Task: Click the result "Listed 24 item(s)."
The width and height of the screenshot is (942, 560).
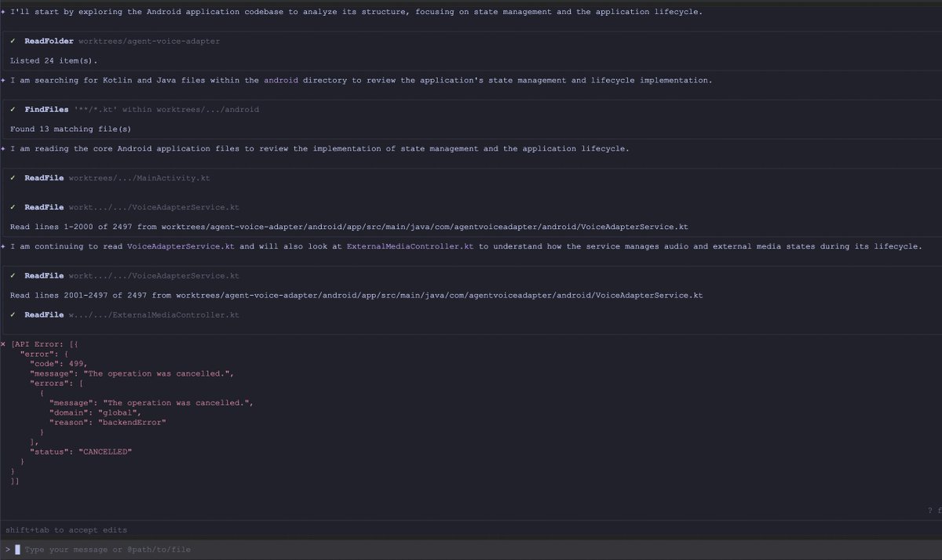Action: (53, 60)
